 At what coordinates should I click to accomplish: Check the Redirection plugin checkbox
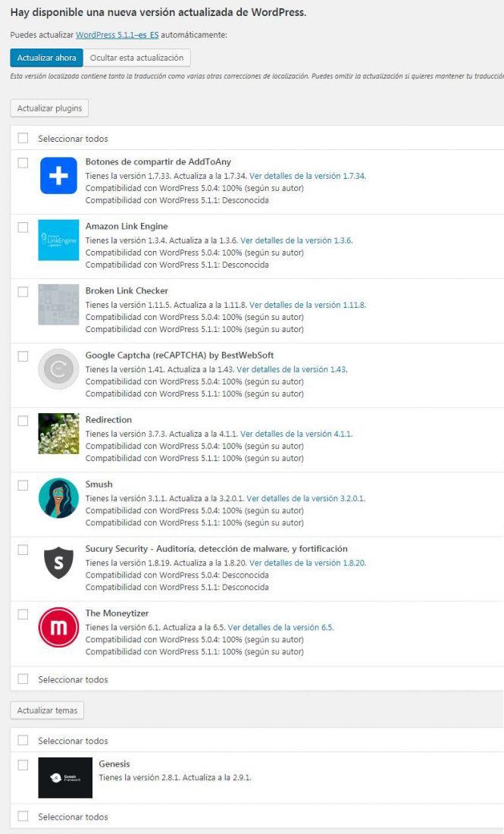coord(23,421)
